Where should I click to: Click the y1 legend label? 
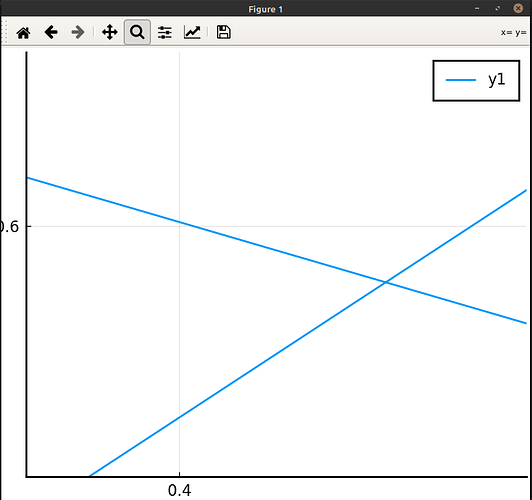click(x=497, y=80)
